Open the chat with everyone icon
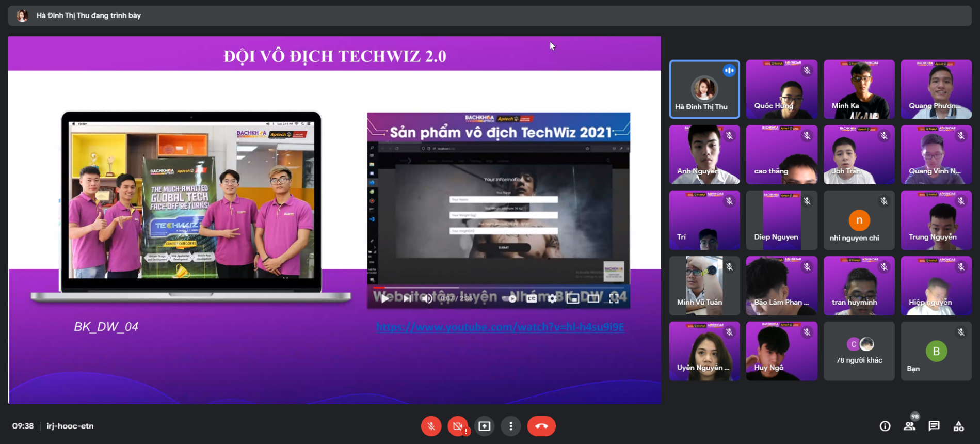980x444 pixels. [934, 426]
